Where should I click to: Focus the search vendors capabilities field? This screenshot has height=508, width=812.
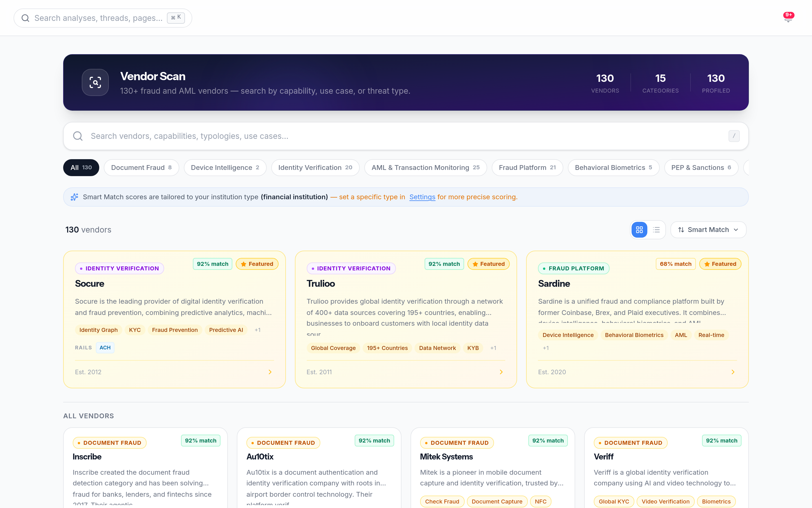point(406,136)
